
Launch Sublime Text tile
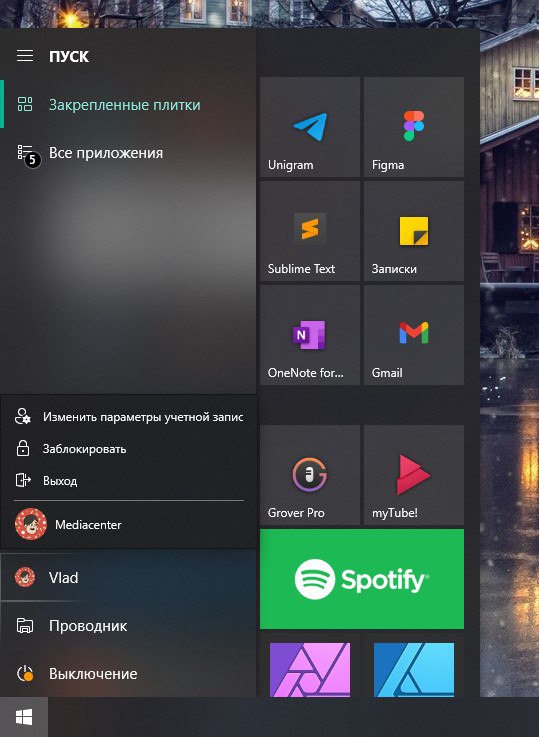(x=310, y=231)
